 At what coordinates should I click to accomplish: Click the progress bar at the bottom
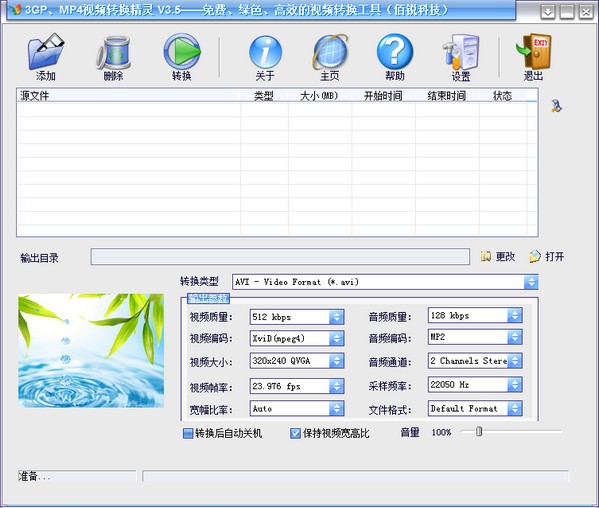(x=356, y=476)
